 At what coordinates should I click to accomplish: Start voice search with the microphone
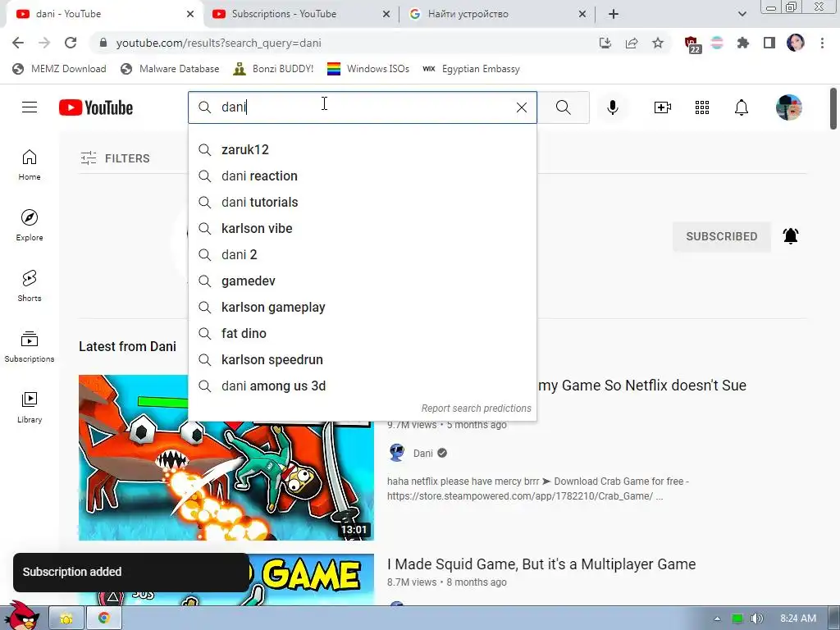point(612,107)
